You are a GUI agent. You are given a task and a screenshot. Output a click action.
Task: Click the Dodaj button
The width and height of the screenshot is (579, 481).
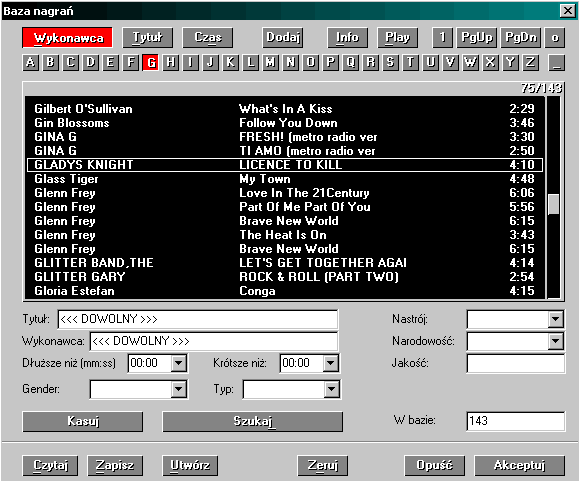tap(282, 38)
